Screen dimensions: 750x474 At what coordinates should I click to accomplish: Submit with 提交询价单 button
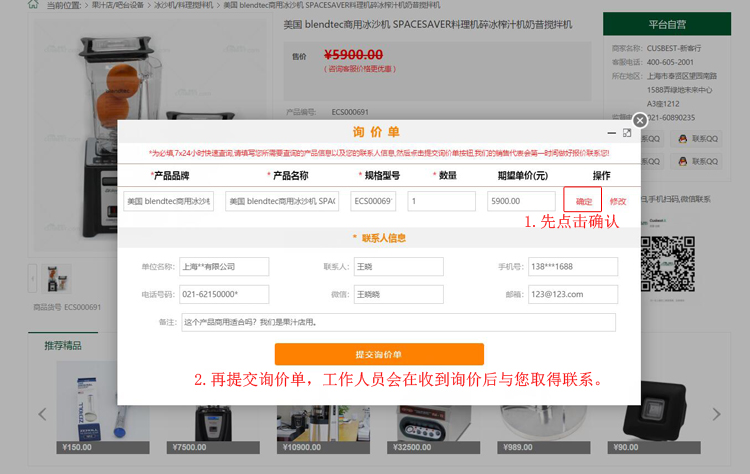pos(379,354)
